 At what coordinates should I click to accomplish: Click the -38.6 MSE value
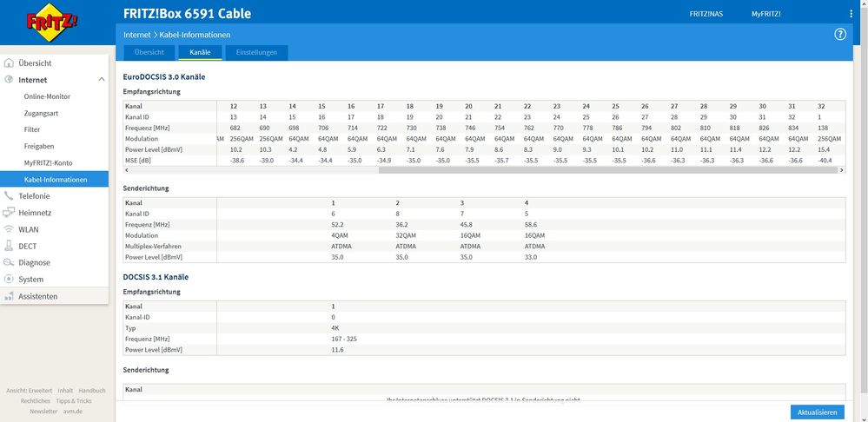click(x=237, y=161)
